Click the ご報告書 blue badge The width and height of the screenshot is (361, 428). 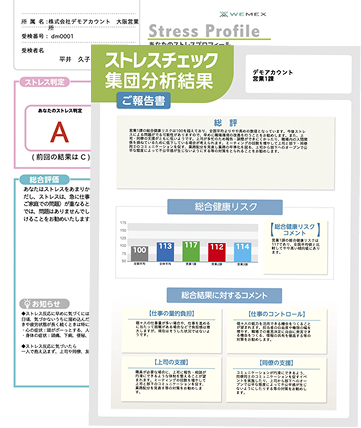pos(143,100)
